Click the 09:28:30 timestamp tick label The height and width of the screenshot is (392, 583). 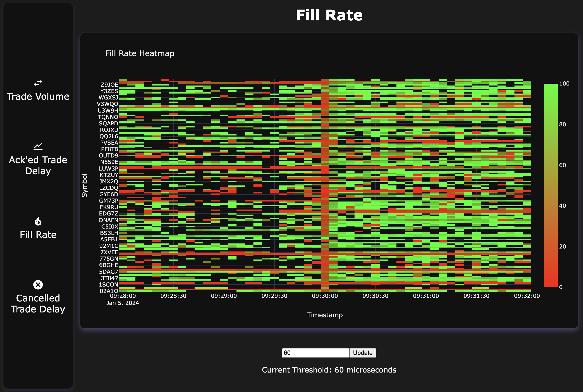[173, 296]
